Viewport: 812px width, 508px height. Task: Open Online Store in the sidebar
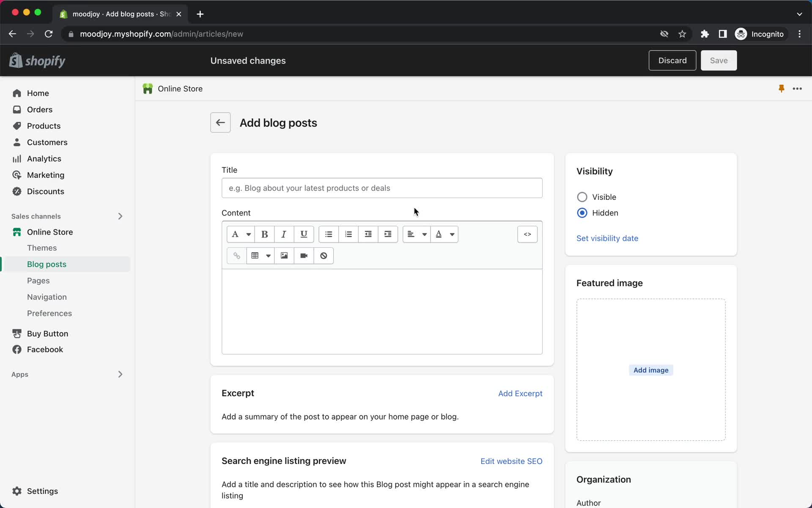(x=50, y=232)
